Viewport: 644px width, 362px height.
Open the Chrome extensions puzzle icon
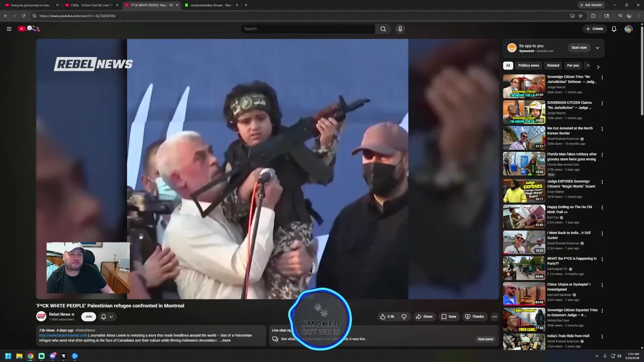coord(593,16)
